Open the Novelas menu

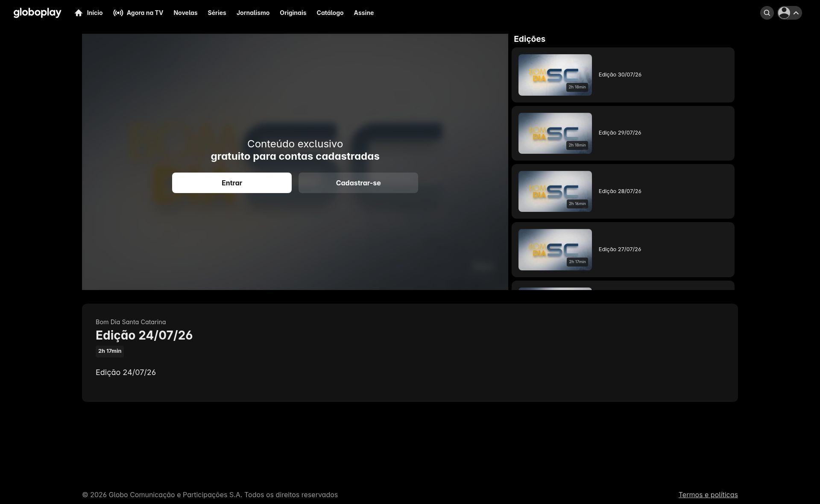[185, 13]
